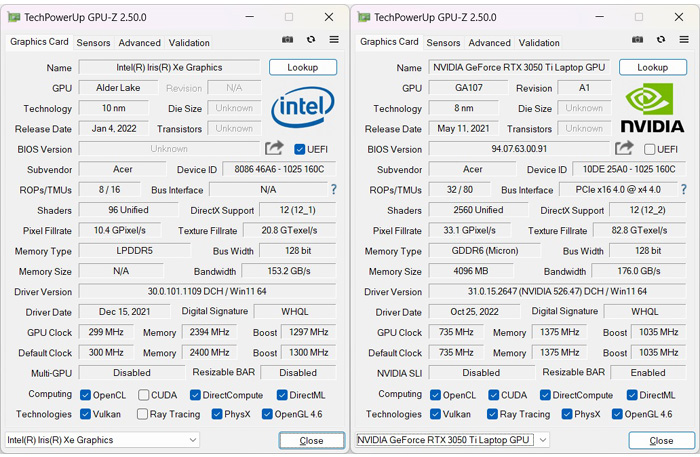Screen dimensions: 700x457
Task: Click the GPU-Z title icon of NVIDIA window
Action: (364, 17)
